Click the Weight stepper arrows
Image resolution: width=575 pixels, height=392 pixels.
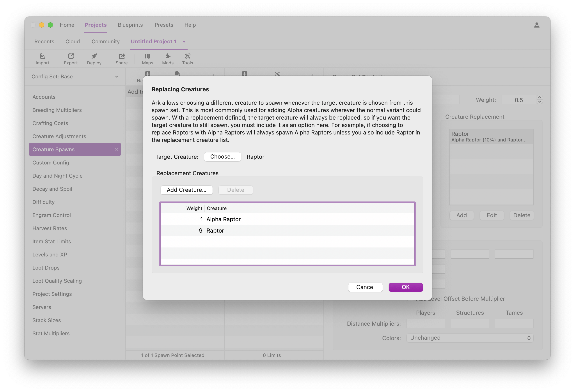(540, 100)
